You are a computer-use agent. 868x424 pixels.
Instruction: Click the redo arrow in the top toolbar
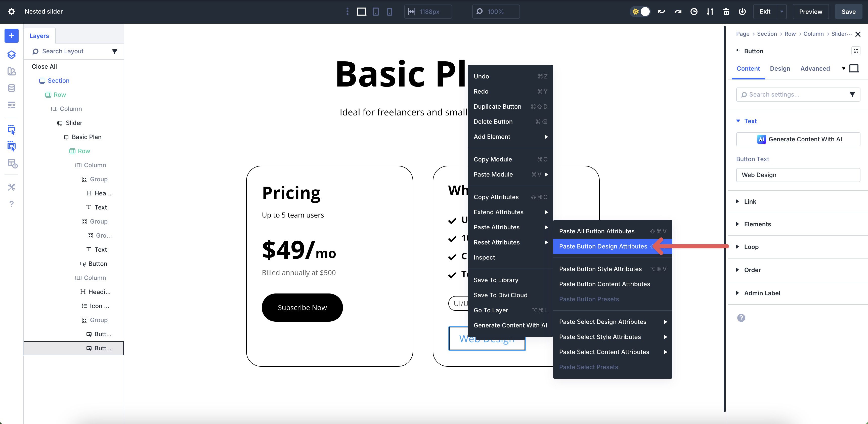point(677,12)
